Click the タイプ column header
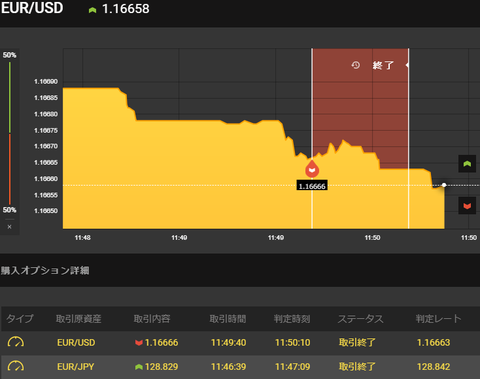The width and height of the screenshot is (480, 379). tap(20, 319)
